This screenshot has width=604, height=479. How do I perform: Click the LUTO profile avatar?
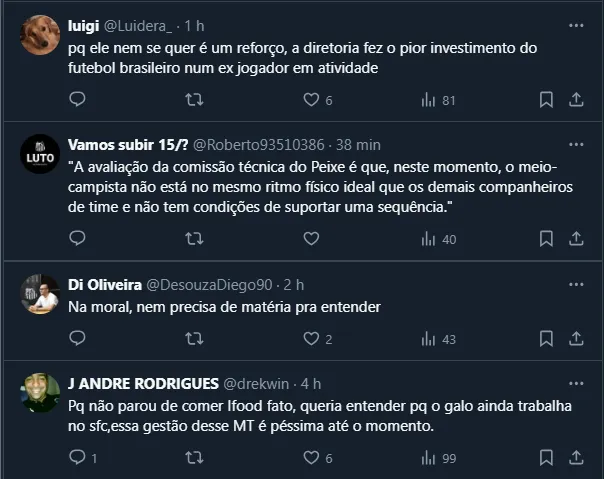(x=40, y=154)
